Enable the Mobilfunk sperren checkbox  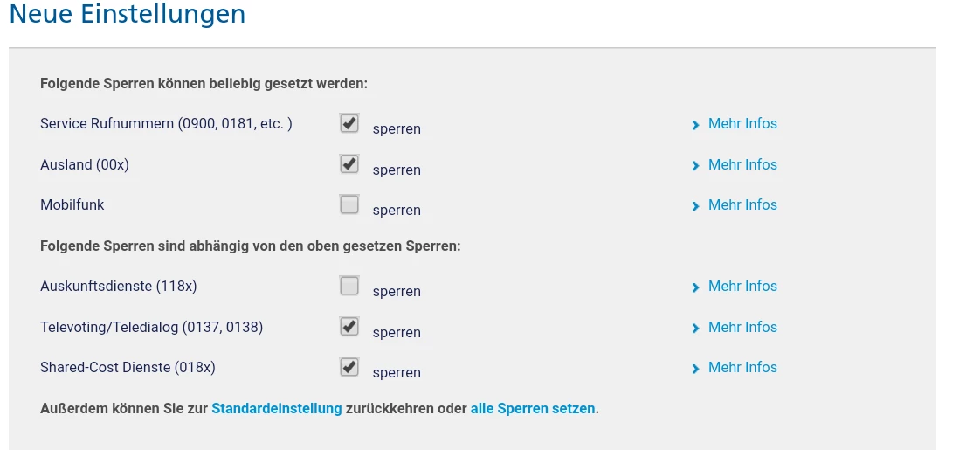(x=349, y=204)
